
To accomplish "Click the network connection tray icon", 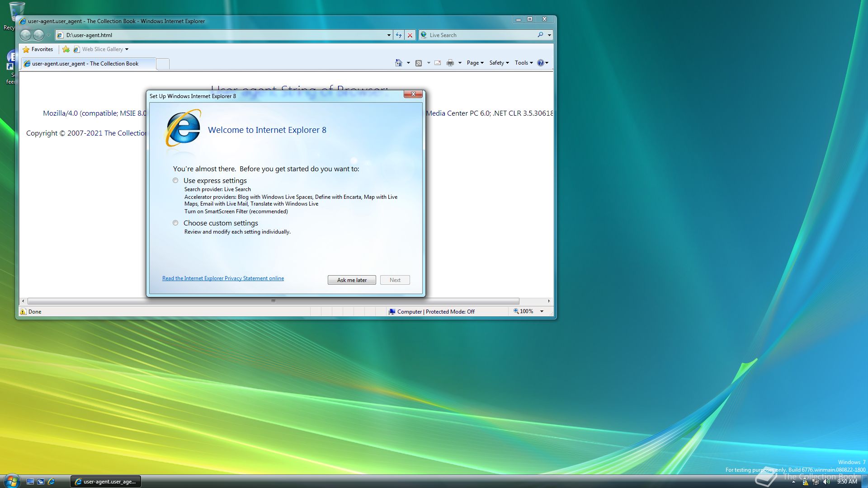I will point(816,482).
